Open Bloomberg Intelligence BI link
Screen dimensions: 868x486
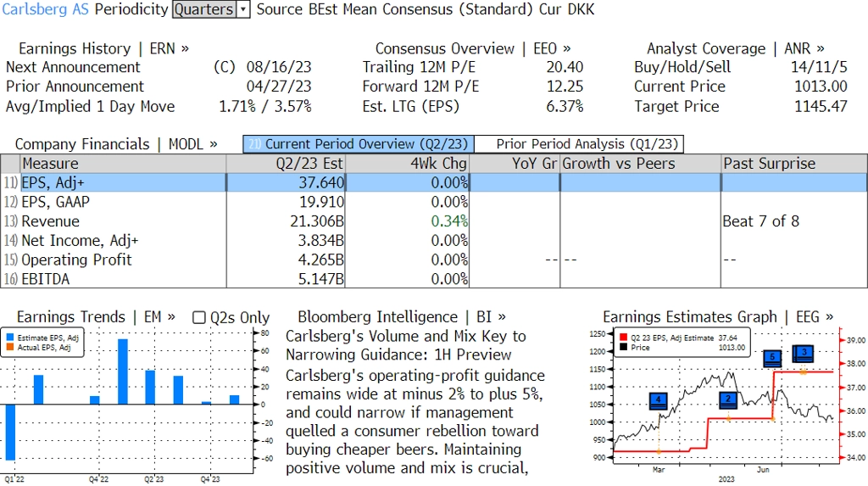click(401, 317)
